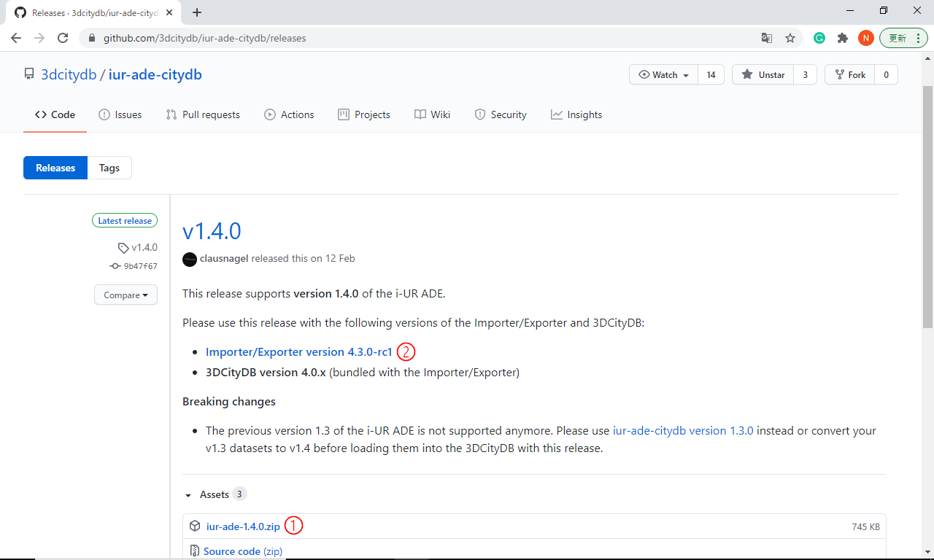
Task: Click the padlock site info icon
Action: pos(92,38)
